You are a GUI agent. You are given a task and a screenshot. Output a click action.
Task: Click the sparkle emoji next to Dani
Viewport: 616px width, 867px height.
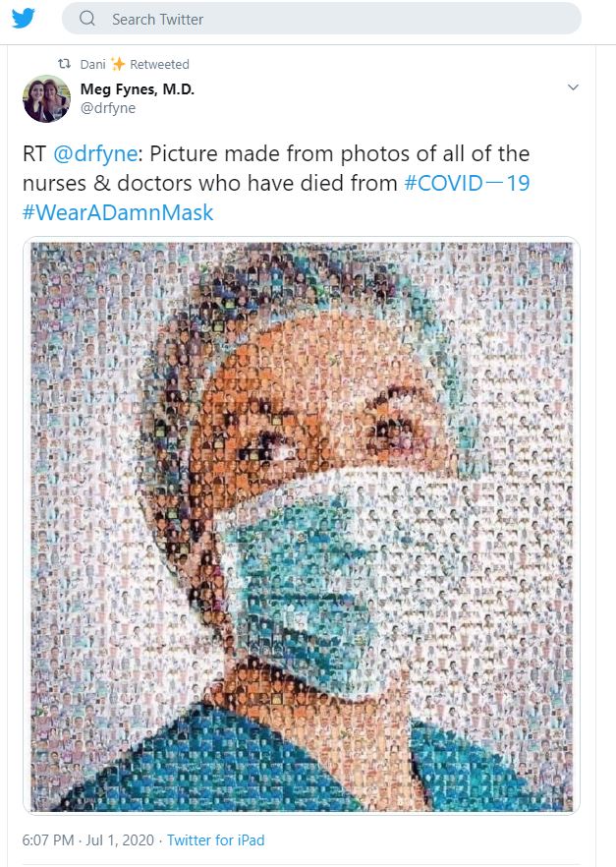(119, 64)
